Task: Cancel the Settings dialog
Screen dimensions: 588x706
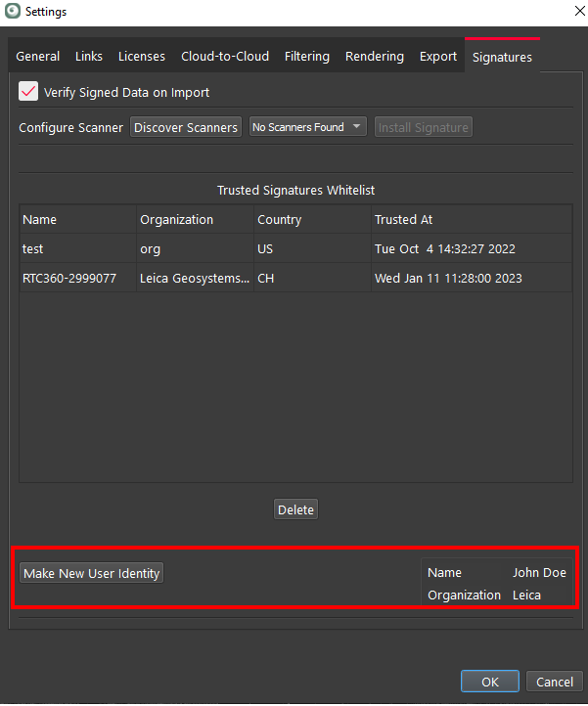Action: (x=555, y=682)
